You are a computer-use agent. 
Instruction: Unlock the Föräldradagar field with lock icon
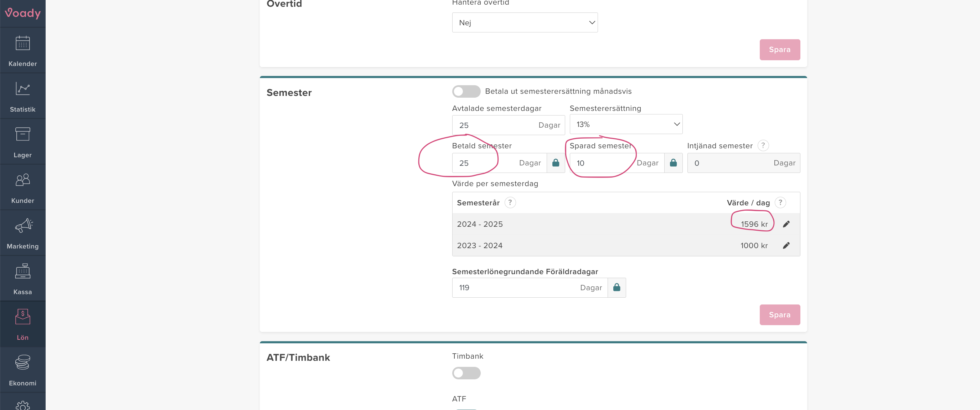pos(616,288)
